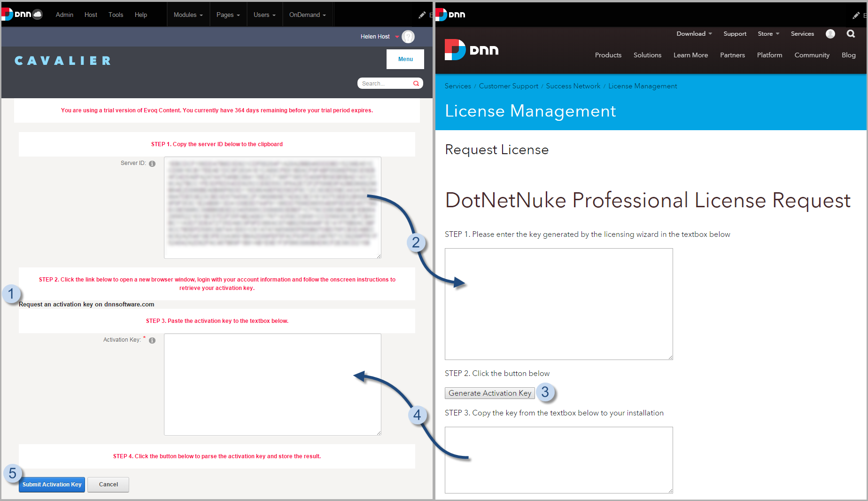Open Community in DNN navigation
Screen dimensions: 868x501
pos(812,55)
